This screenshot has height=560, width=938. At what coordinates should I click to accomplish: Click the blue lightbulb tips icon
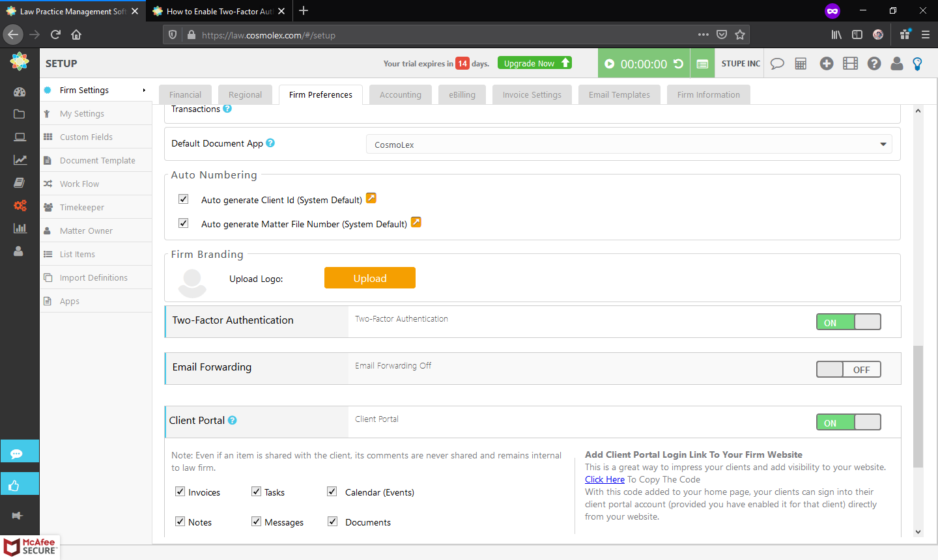point(918,64)
